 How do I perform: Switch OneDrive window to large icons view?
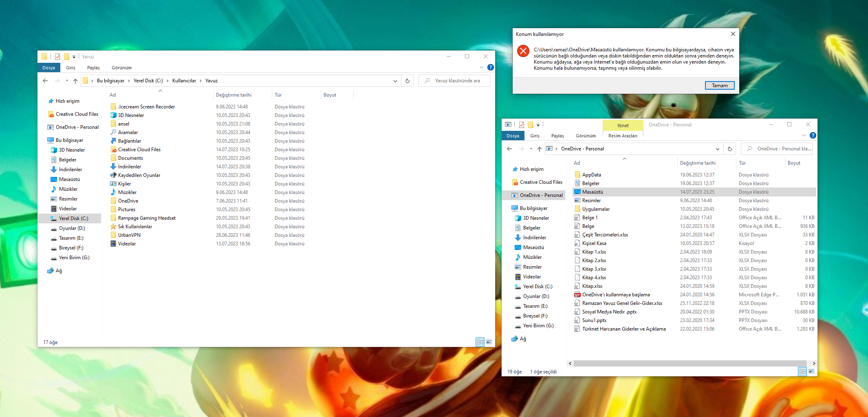coord(811,371)
